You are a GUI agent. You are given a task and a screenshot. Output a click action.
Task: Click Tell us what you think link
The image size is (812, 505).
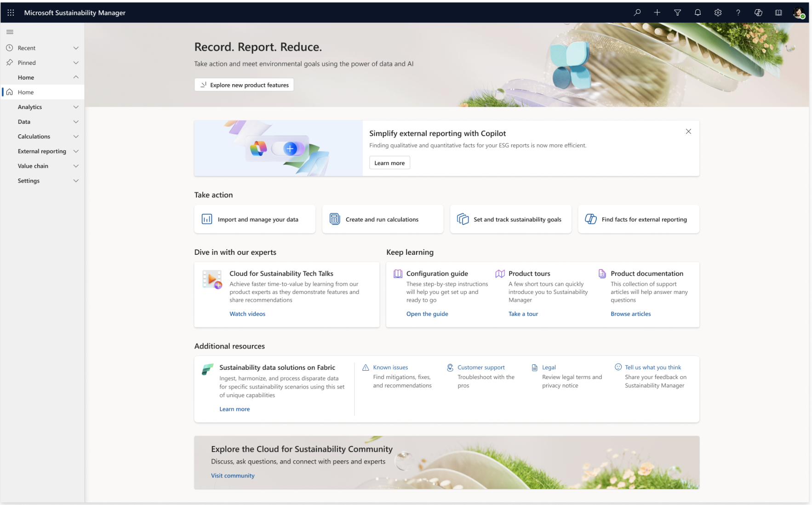(x=653, y=367)
